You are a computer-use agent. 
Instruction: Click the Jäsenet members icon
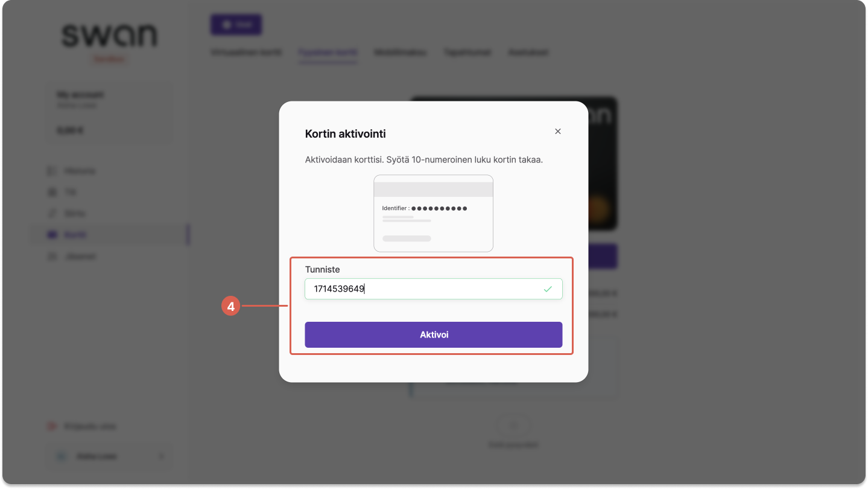coord(52,257)
